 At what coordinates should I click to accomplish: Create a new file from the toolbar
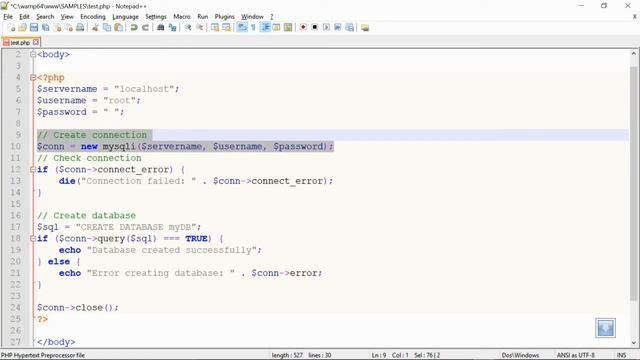point(11,28)
